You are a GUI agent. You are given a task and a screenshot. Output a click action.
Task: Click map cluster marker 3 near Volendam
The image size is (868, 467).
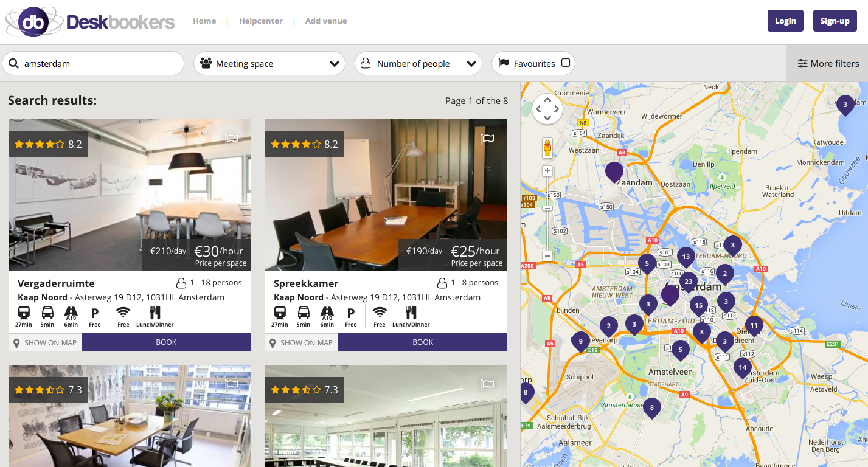click(x=845, y=105)
